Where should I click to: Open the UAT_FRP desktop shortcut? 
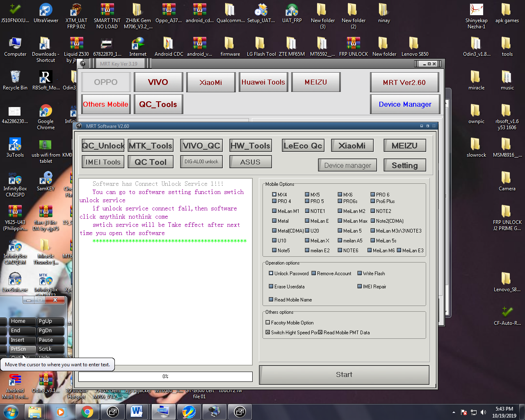pyautogui.click(x=292, y=13)
